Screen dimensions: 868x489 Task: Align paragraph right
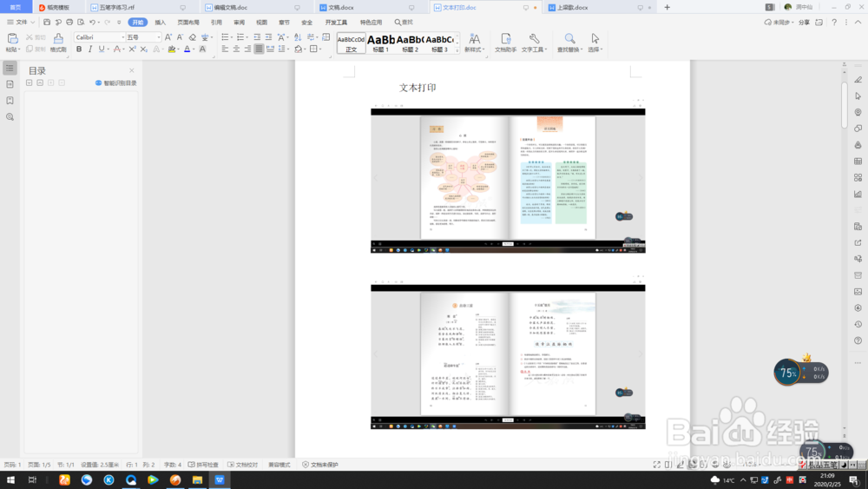[247, 50]
